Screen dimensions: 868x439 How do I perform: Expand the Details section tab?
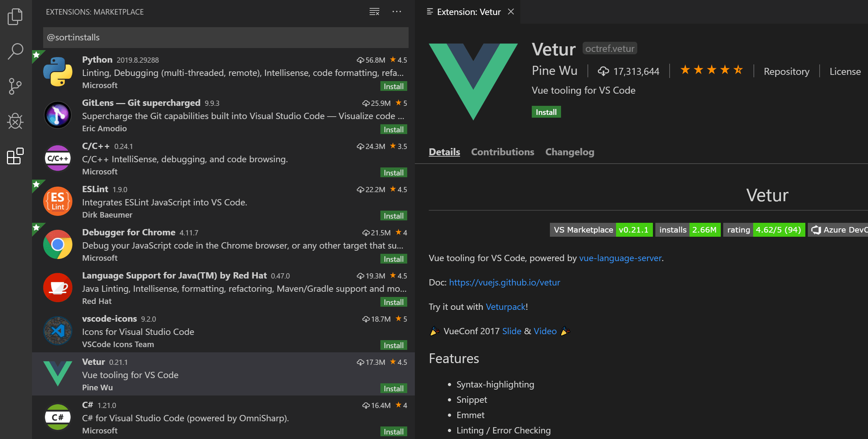tap(444, 151)
